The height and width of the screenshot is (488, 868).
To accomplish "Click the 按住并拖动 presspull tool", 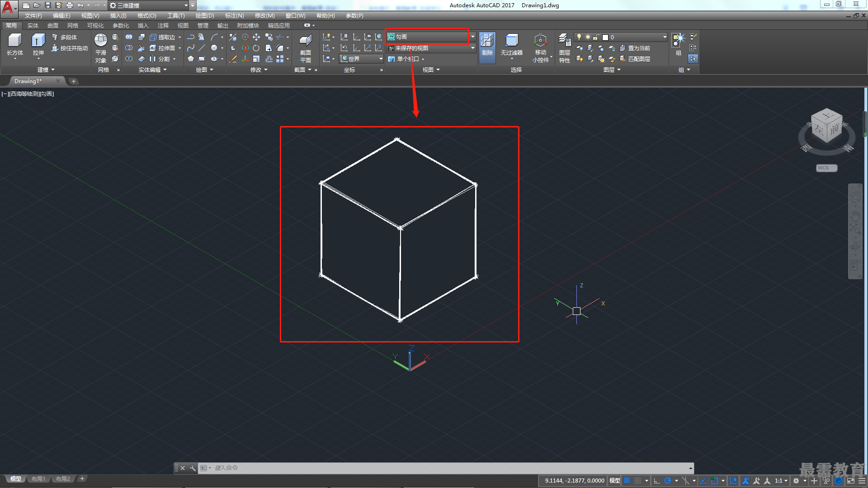I will click(x=70, y=48).
